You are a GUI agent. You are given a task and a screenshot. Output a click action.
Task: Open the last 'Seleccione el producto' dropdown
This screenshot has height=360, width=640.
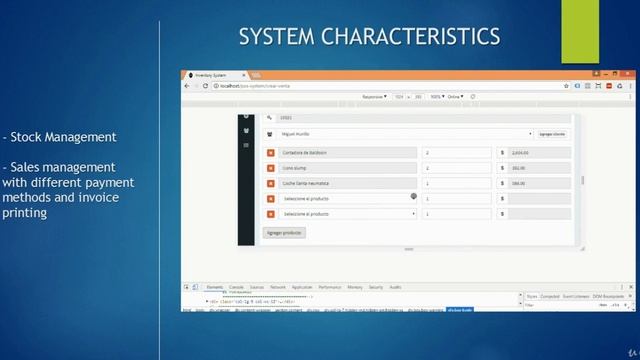click(x=347, y=214)
